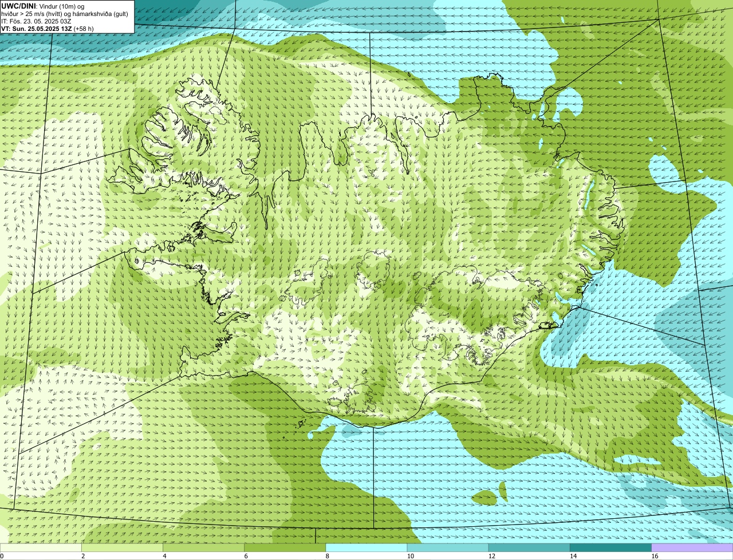This screenshot has width=733, height=560.
Task: Click the 4–6 m/s light green legend swatch
Action: pyautogui.click(x=204, y=547)
